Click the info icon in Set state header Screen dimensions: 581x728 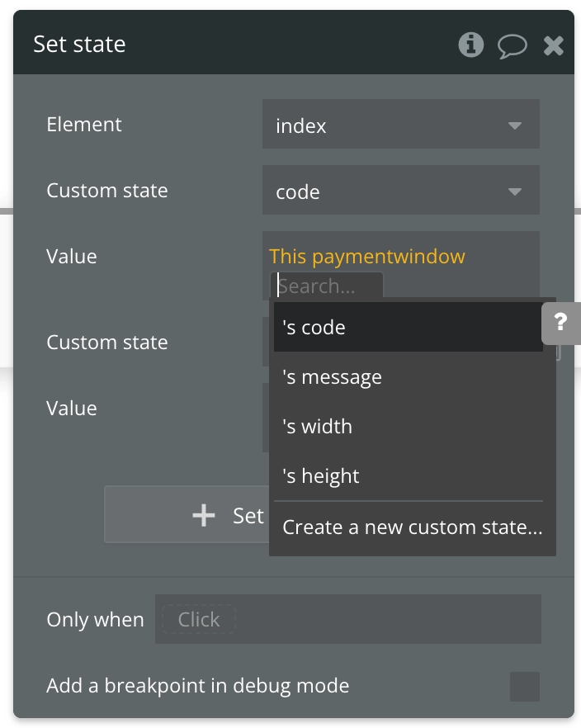(471, 45)
